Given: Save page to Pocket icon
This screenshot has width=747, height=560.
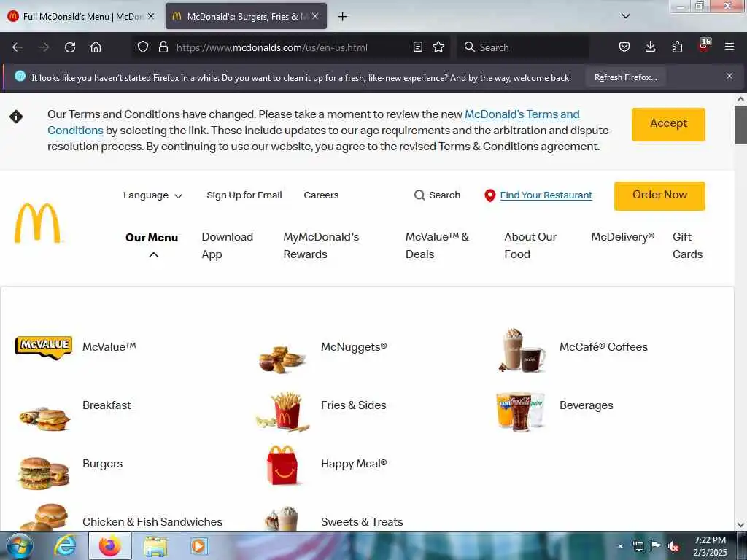Looking at the screenshot, I should pyautogui.click(x=624, y=47).
